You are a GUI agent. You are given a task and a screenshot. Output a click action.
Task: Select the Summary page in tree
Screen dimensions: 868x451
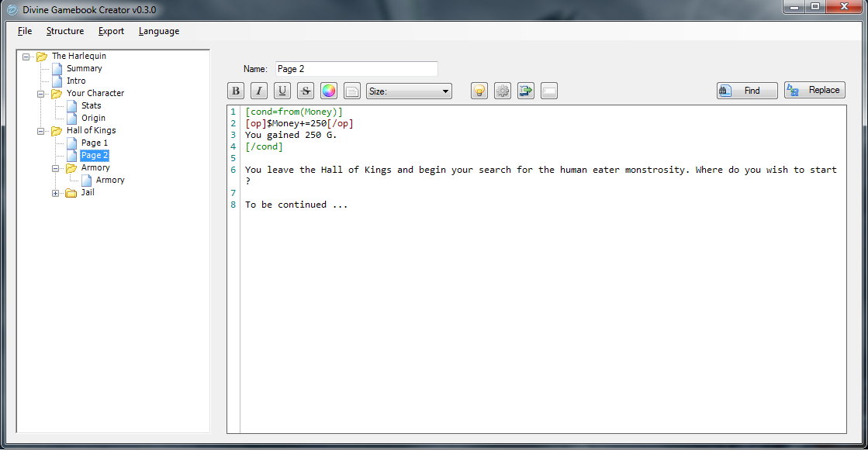pyautogui.click(x=84, y=68)
